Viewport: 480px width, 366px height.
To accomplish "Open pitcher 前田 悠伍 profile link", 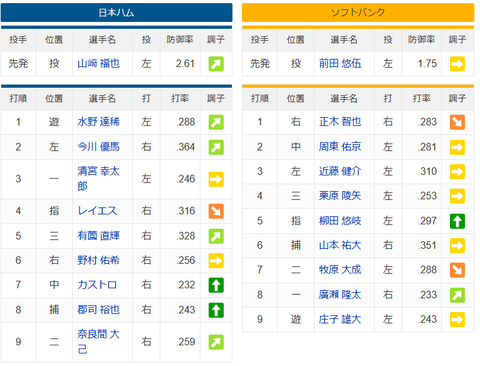I will [x=340, y=63].
